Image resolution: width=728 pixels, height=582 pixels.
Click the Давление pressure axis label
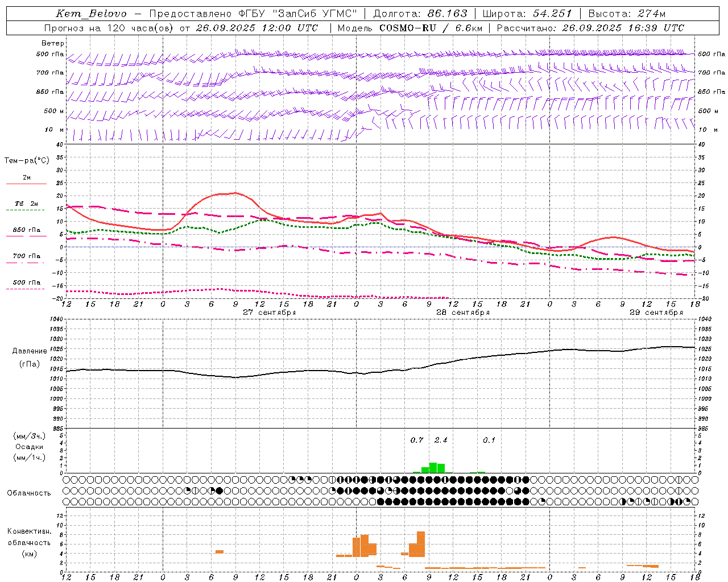tap(30, 351)
